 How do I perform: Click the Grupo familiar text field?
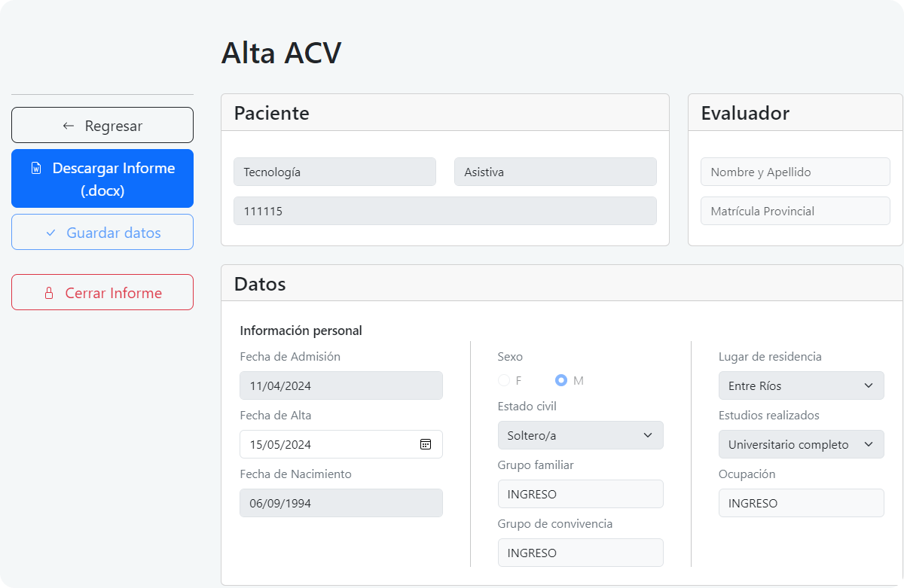pos(580,494)
